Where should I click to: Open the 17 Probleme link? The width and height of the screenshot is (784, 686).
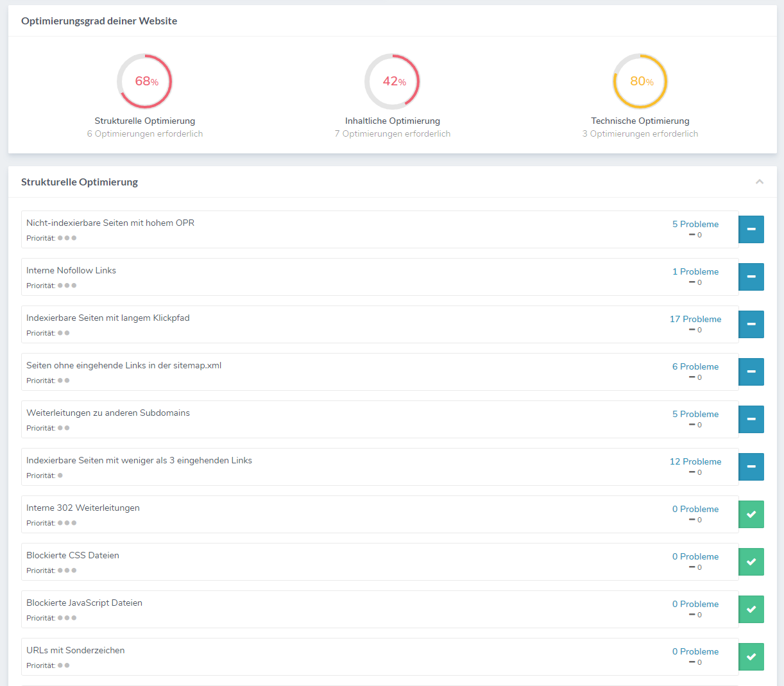[x=695, y=319]
